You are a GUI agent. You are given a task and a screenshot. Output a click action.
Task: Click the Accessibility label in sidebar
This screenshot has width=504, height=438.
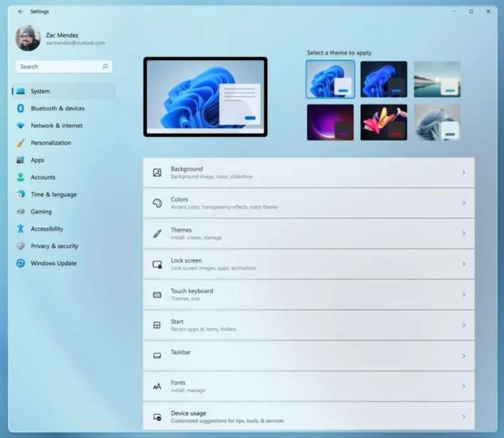[47, 228]
